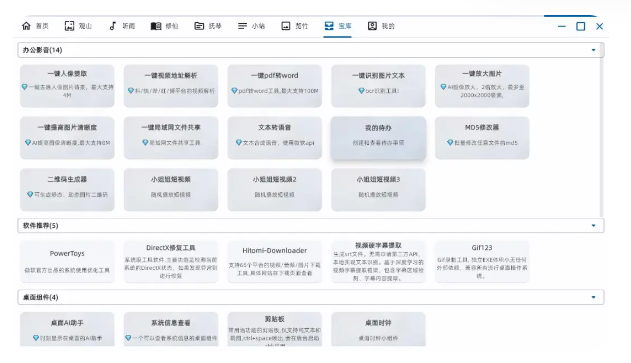Collapse the 办公影音(14) section arrow
This screenshot has height=363, width=631.
click(x=594, y=50)
